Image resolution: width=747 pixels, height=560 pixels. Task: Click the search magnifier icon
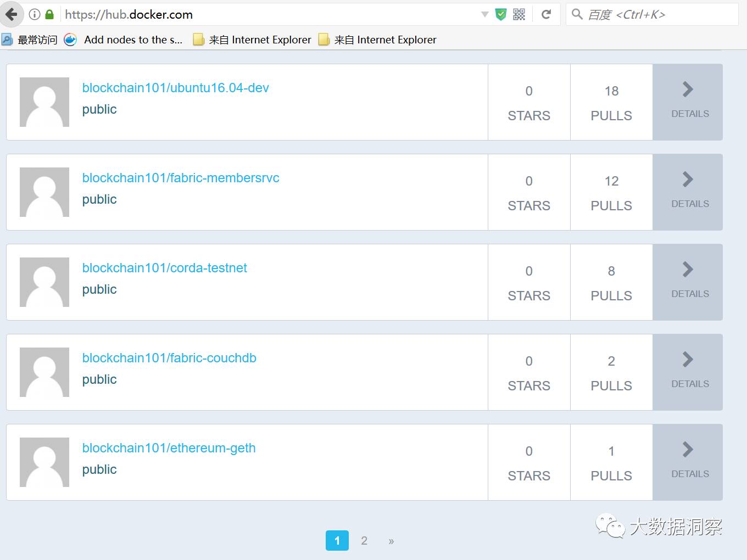click(x=577, y=14)
